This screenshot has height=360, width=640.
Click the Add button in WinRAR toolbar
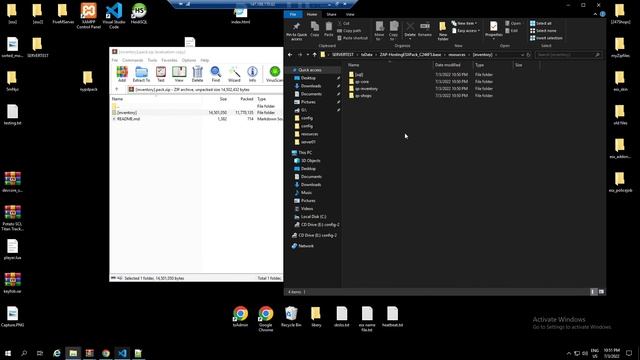pyautogui.click(x=122, y=74)
